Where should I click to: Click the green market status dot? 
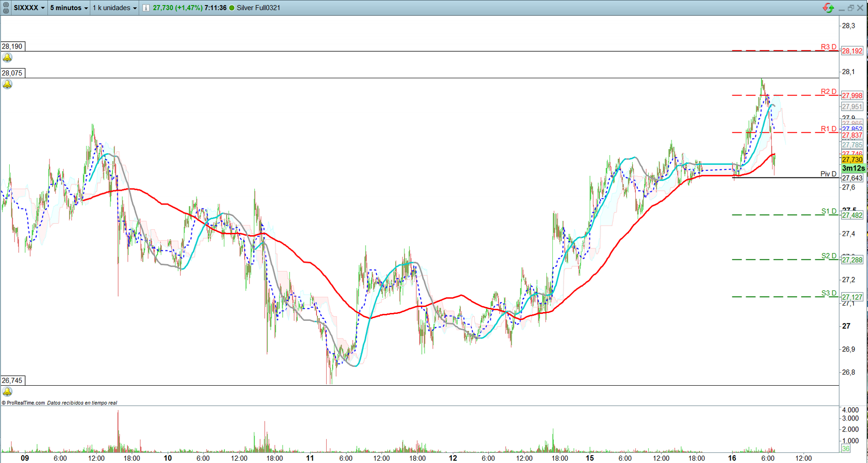[x=232, y=8]
